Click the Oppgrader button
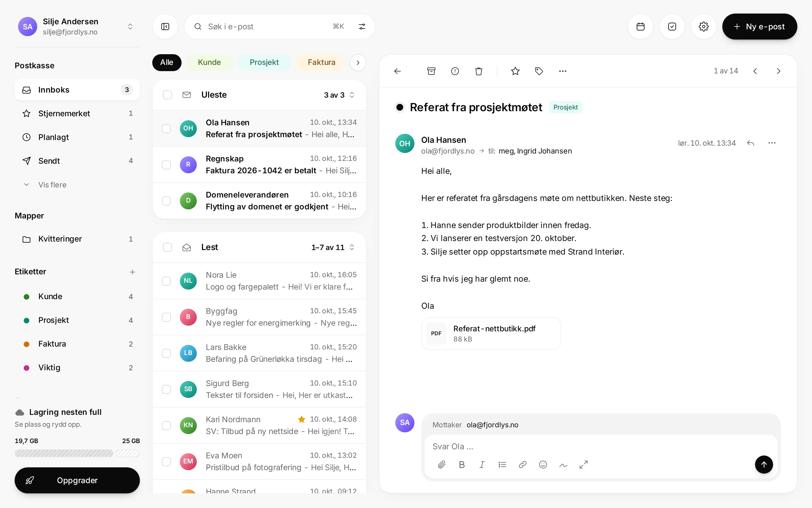 77,480
